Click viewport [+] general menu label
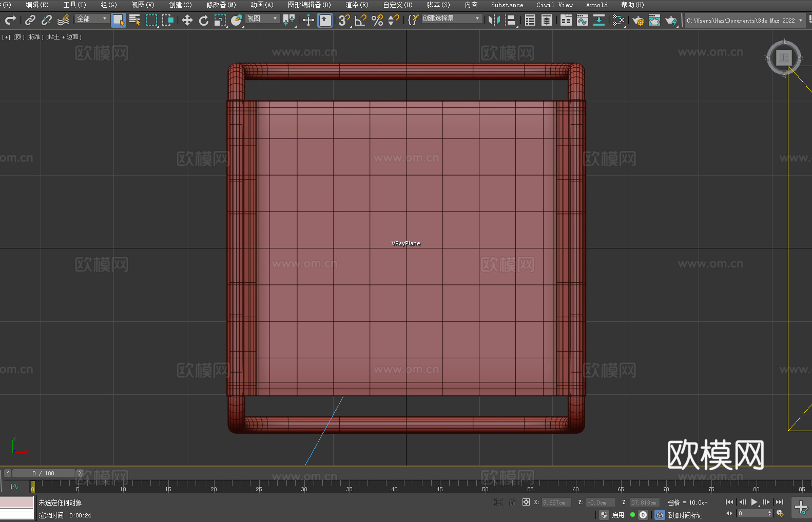The height and width of the screenshot is (522, 812). [x=6, y=37]
